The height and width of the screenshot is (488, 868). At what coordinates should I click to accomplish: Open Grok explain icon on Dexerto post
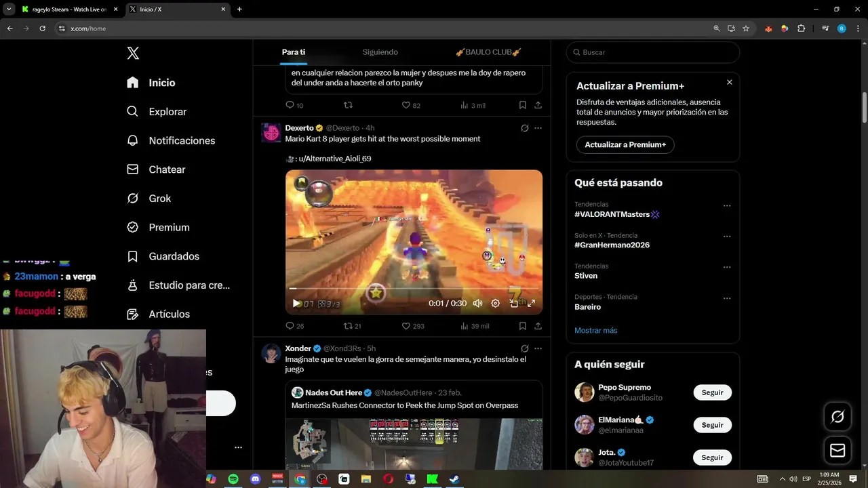pos(524,128)
